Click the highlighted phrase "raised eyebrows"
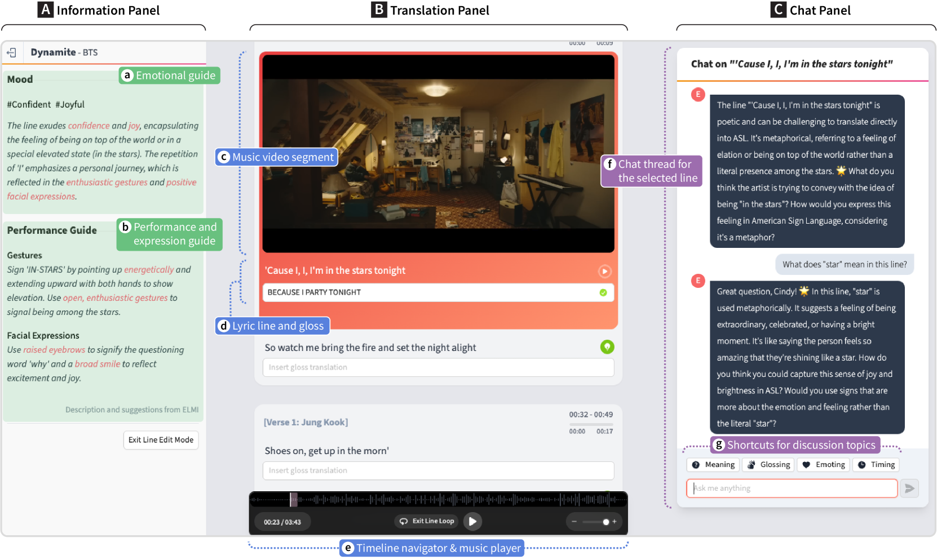Screen dimensions: 937x560 pos(54,350)
